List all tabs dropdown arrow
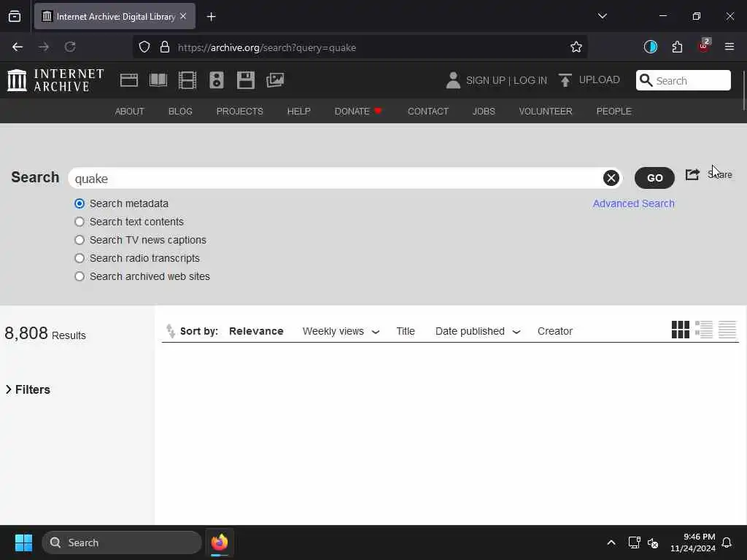Image resolution: width=747 pixels, height=560 pixels. coord(602,16)
